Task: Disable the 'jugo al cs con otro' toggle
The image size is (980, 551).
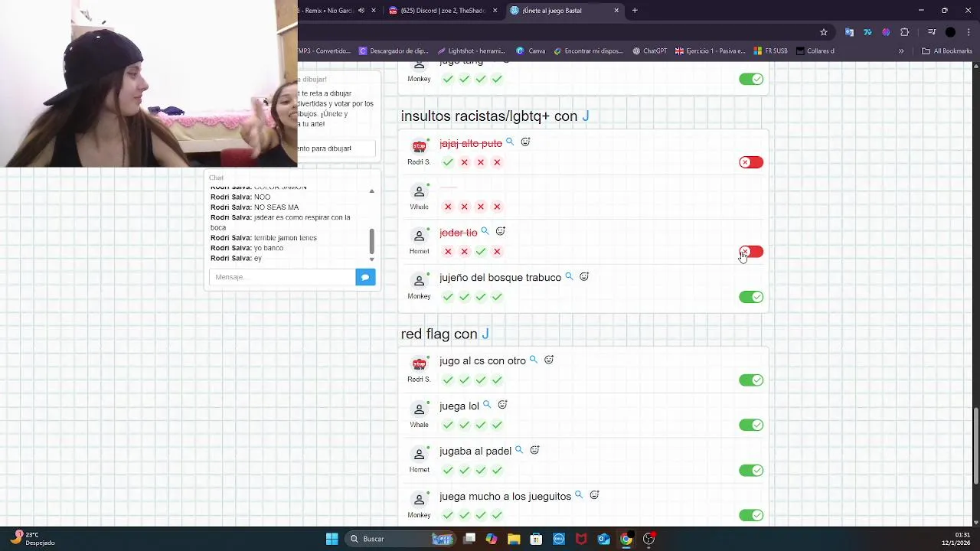Action: pos(751,380)
